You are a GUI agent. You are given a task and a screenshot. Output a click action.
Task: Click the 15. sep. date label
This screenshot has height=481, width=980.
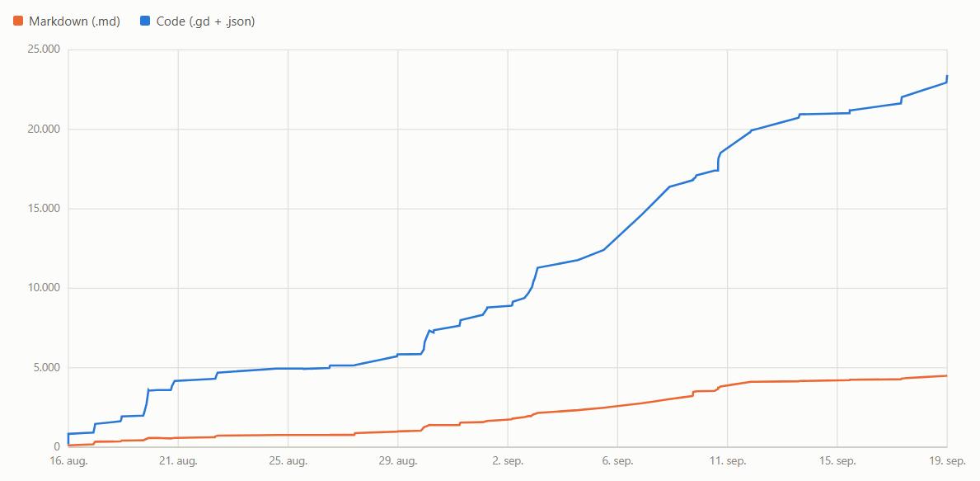[837, 461]
